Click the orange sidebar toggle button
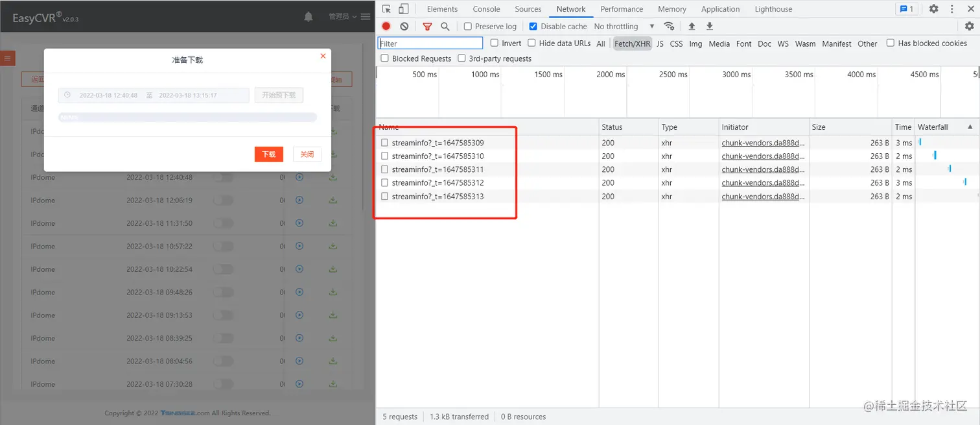Screen dimensions: 980x425 [x=8, y=58]
